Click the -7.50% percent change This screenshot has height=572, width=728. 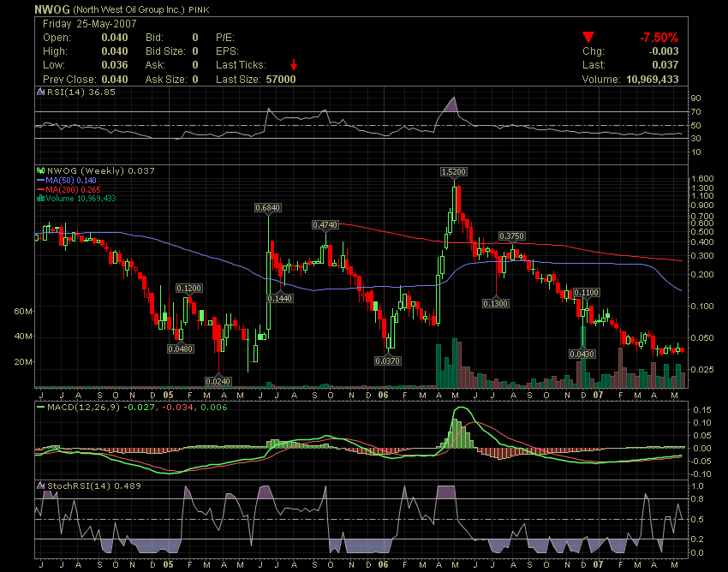pos(659,38)
